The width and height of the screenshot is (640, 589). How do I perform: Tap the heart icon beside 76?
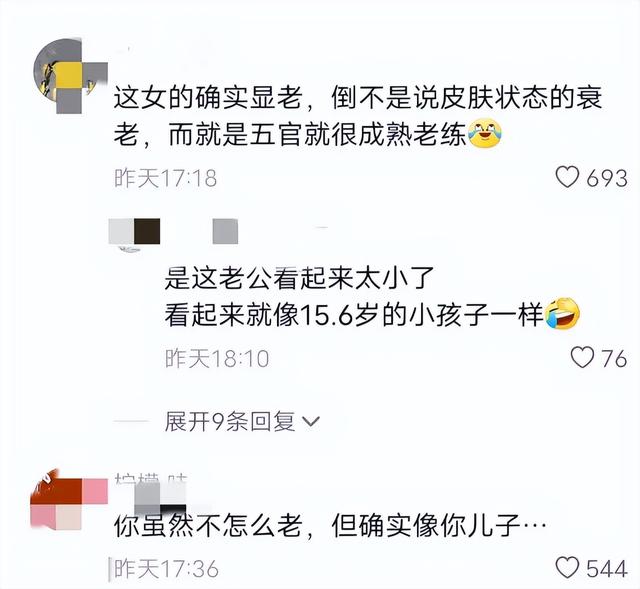coord(582,358)
